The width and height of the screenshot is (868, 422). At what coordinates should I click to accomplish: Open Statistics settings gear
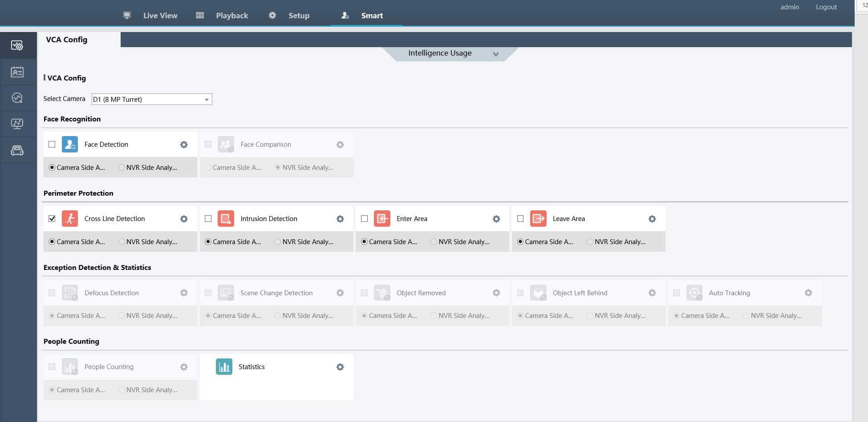click(x=340, y=367)
